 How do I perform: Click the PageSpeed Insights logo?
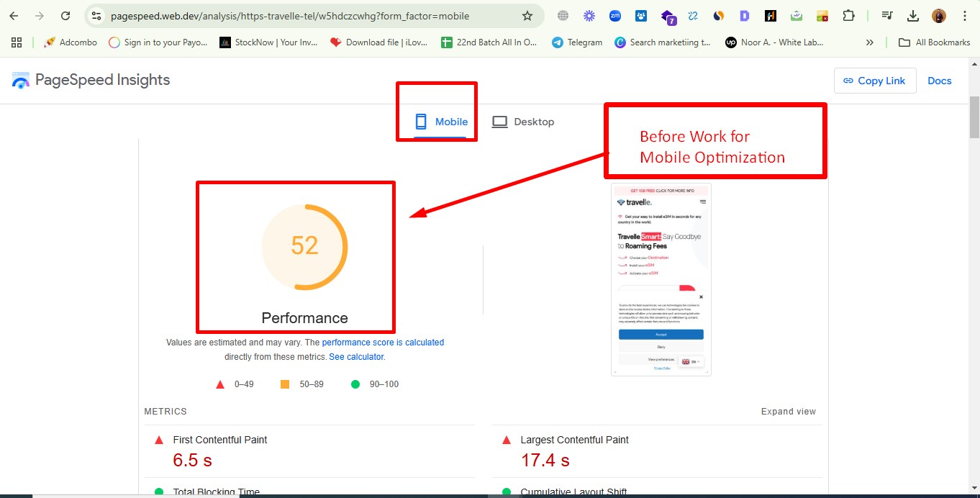click(91, 80)
